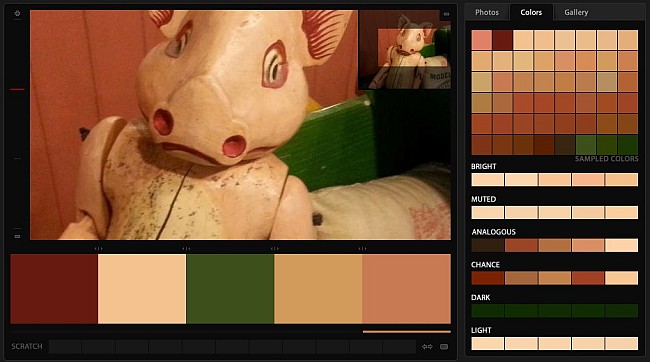Screen dimensions: 650x362
Task: Open the Gallery tab
Action: point(576,12)
